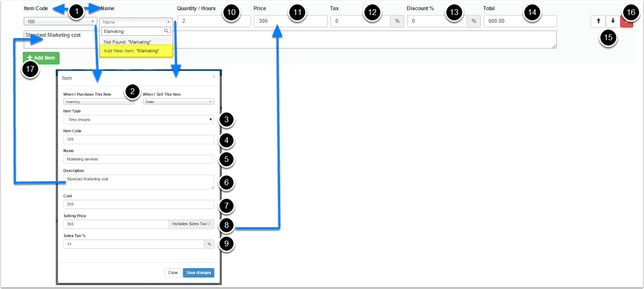Click the Price field showing 300
Viewport: 644px width, 289px height.
point(291,21)
